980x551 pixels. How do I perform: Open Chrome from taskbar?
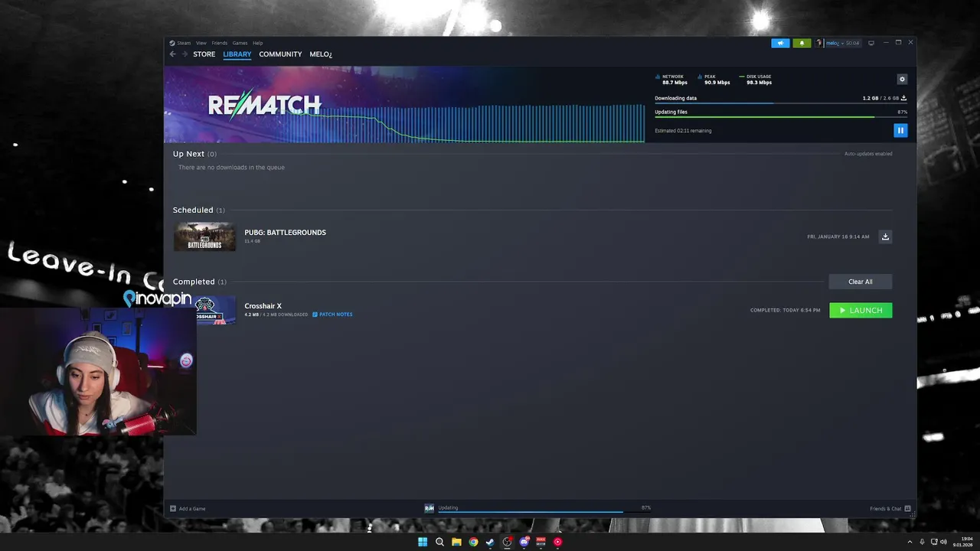click(473, 542)
